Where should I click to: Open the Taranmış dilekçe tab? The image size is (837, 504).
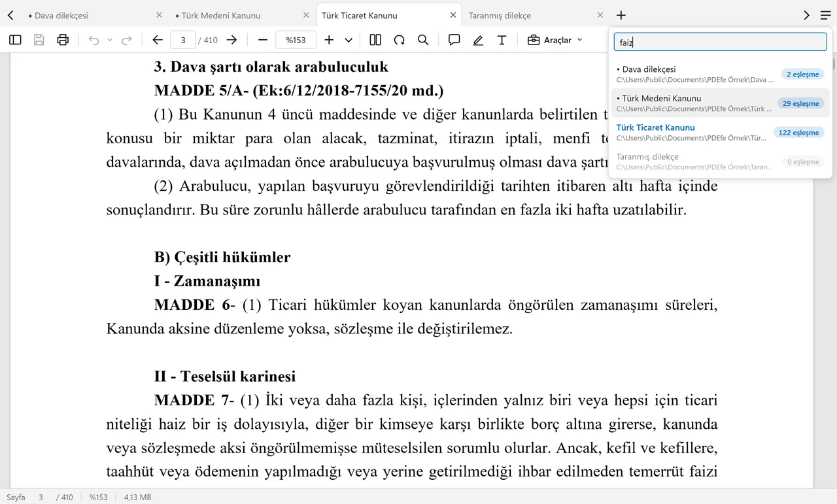point(536,15)
